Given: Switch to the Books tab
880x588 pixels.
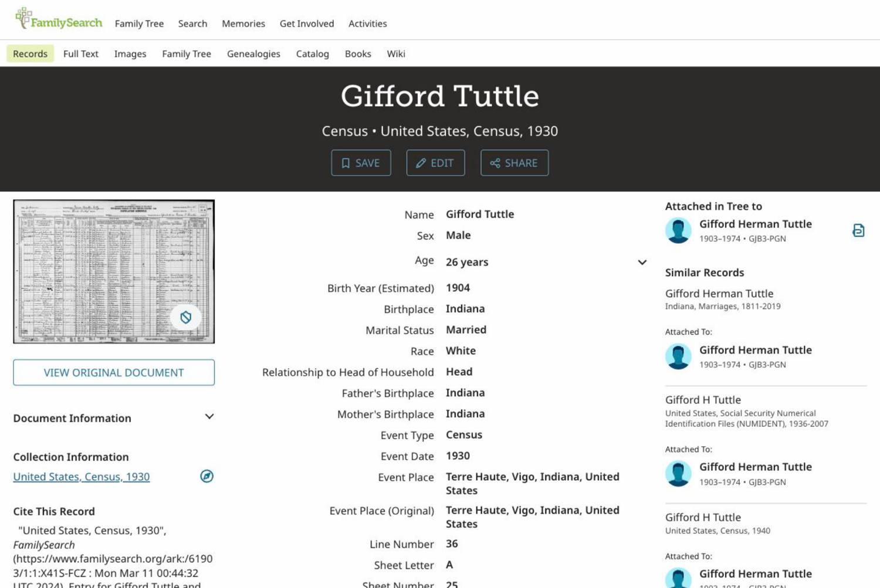Looking at the screenshot, I should 358,53.
